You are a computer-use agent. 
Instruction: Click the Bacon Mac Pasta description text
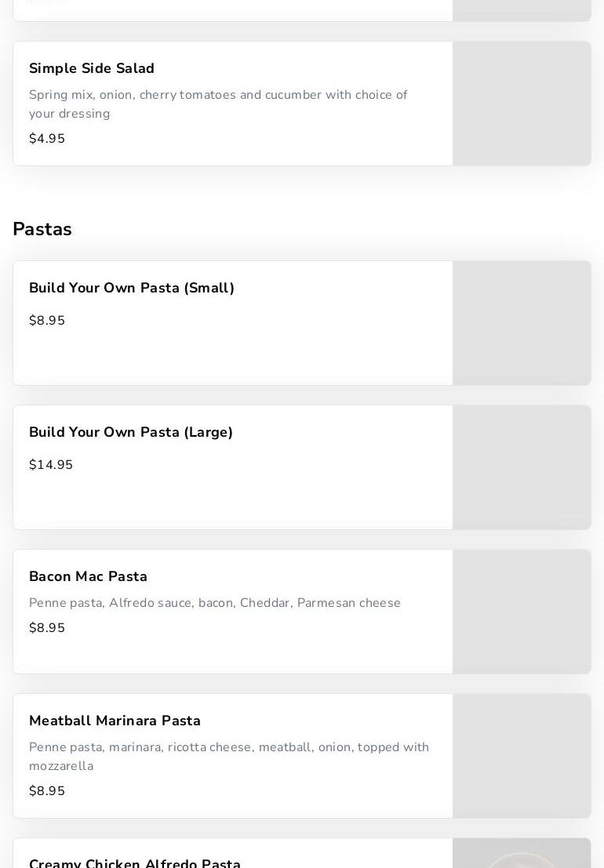[x=215, y=603]
